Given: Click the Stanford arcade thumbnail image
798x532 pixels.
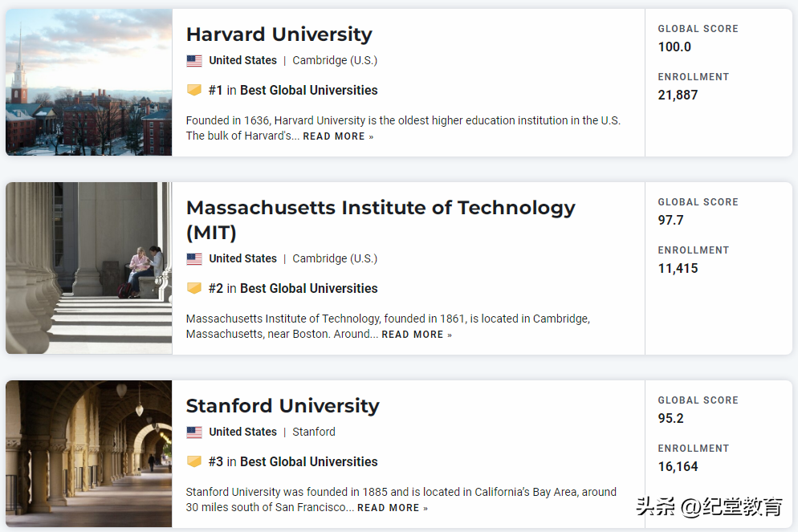Looking at the screenshot, I should point(89,453).
